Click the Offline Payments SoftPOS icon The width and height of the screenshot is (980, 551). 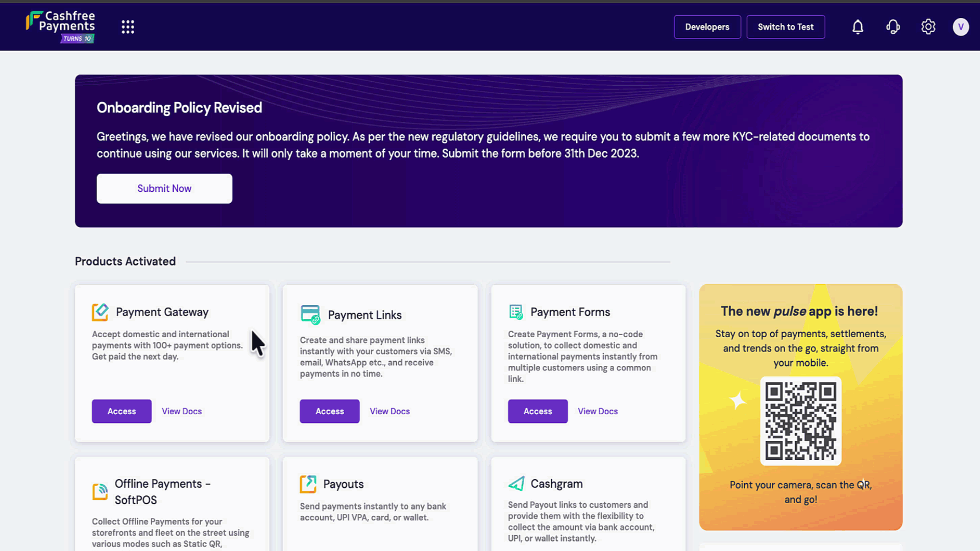100,491
